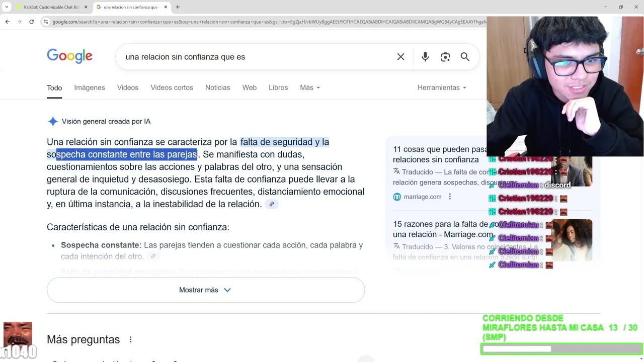The width and height of the screenshot is (644, 362).
Task: Switch to the Web tab
Action: (x=250, y=87)
